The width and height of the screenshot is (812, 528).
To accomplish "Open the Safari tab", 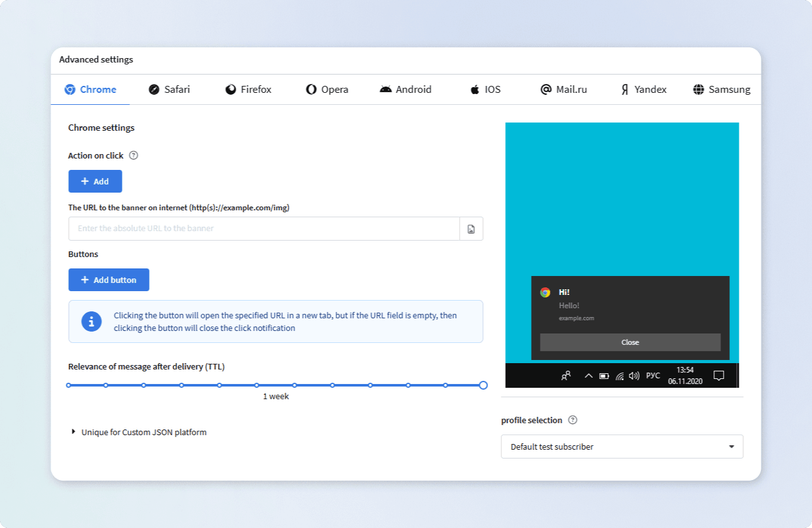I will [169, 90].
